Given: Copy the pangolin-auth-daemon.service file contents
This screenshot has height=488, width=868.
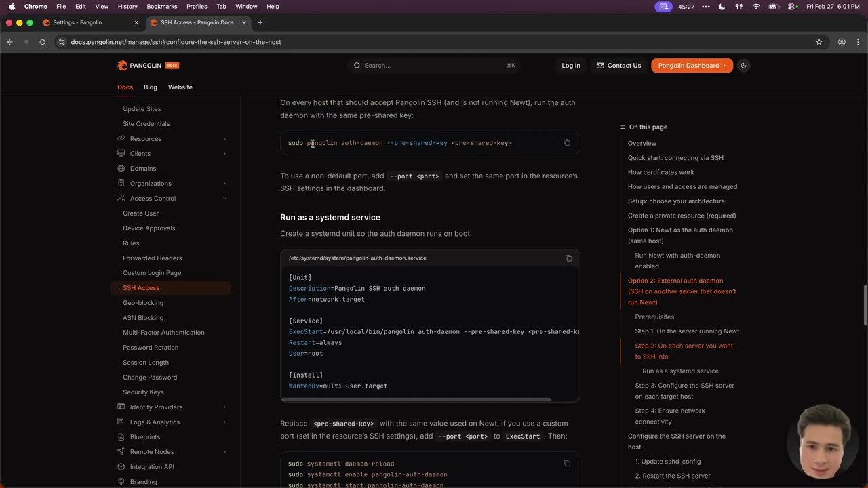Looking at the screenshot, I should [569, 258].
